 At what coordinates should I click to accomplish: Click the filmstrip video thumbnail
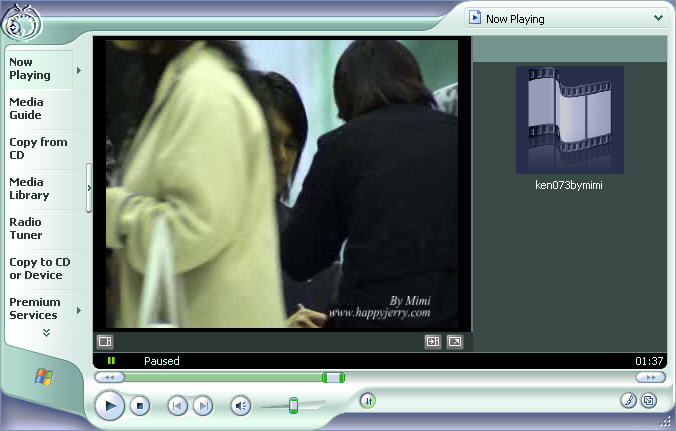tap(570, 120)
